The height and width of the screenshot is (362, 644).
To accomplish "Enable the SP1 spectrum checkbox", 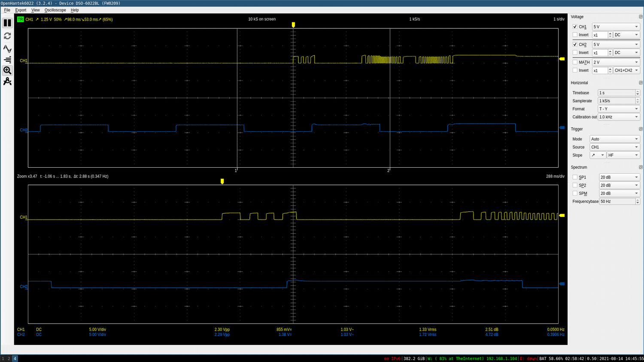I will coord(575,177).
